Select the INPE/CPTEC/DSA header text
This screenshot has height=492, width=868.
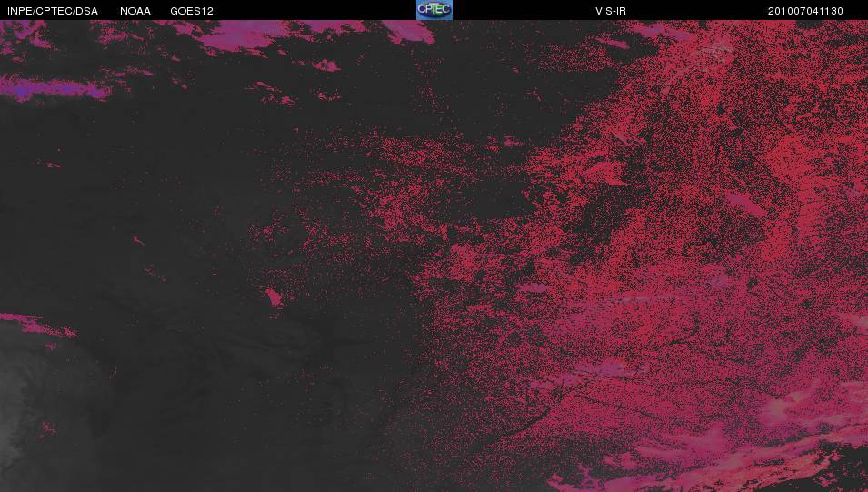(53, 11)
